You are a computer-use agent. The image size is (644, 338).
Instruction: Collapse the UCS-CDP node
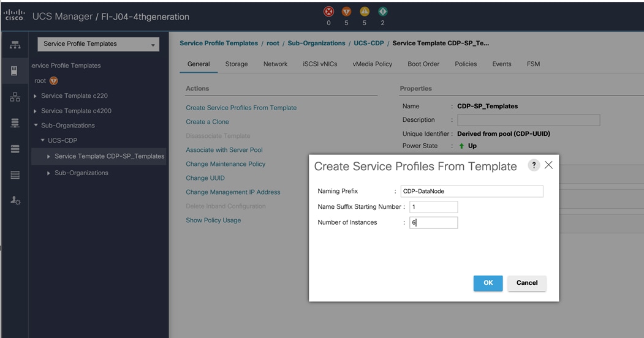point(42,140)
